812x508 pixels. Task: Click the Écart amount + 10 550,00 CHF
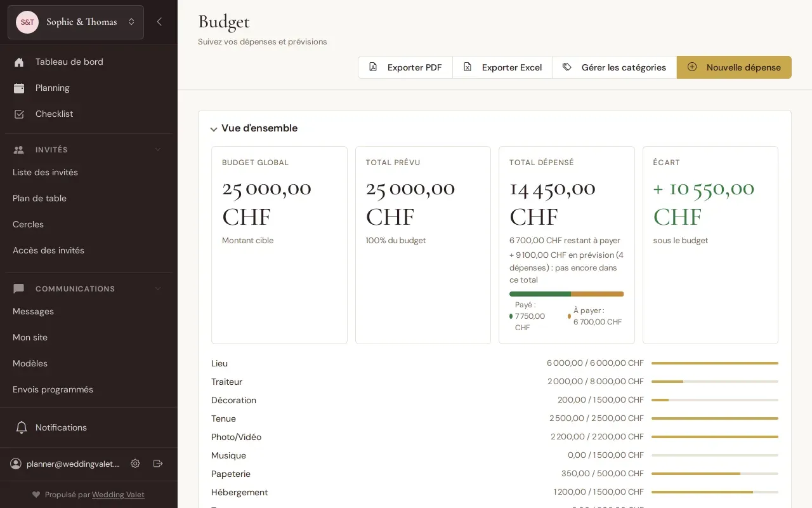(x=704, y=202)
